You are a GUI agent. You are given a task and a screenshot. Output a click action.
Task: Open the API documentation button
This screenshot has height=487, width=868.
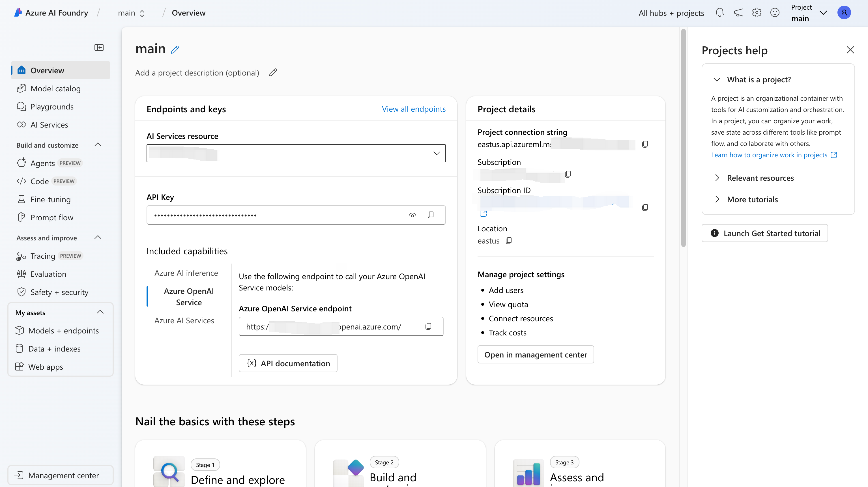coord(288,363)
